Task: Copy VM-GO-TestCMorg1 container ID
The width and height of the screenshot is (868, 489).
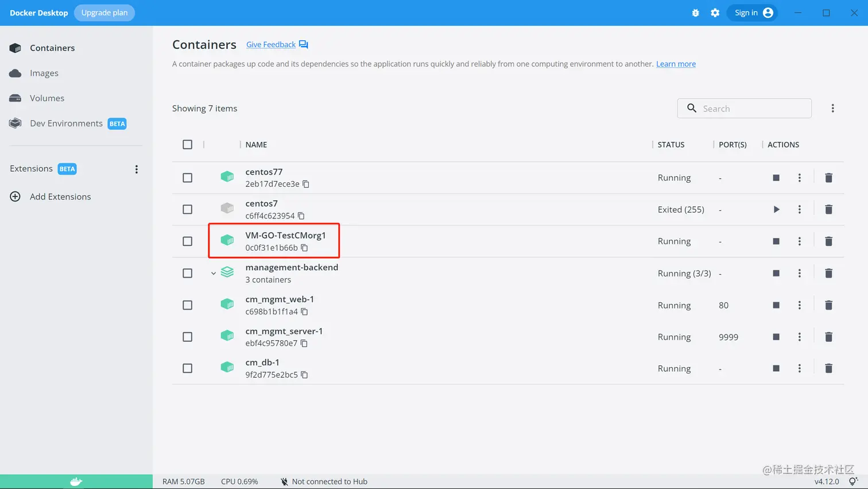Action: click(x=304, y=248)
